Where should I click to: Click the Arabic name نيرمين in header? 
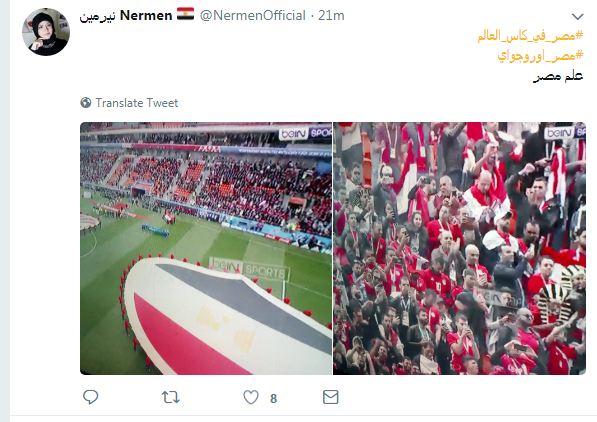pyautogui.click(x=97, y=17)
